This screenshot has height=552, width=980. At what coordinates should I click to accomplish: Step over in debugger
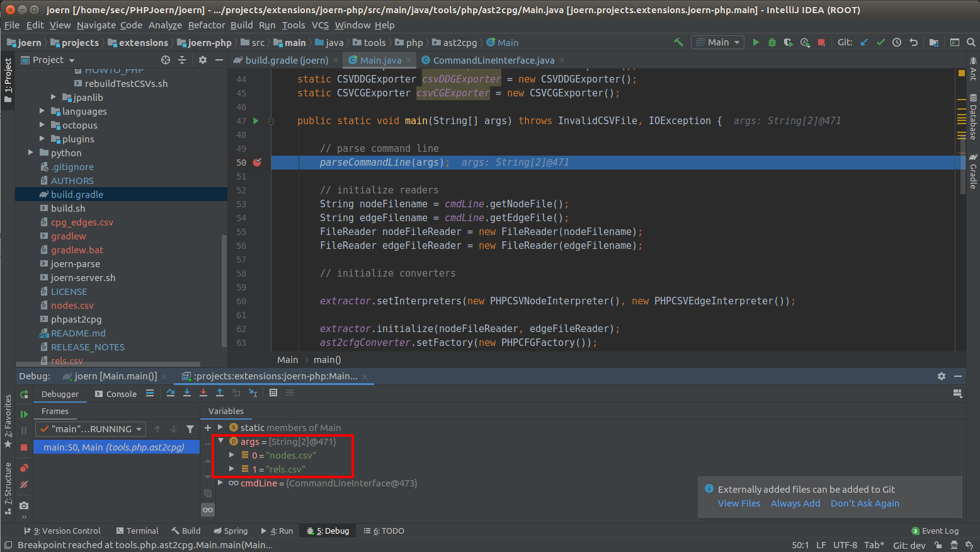click(x=170, y=393)
